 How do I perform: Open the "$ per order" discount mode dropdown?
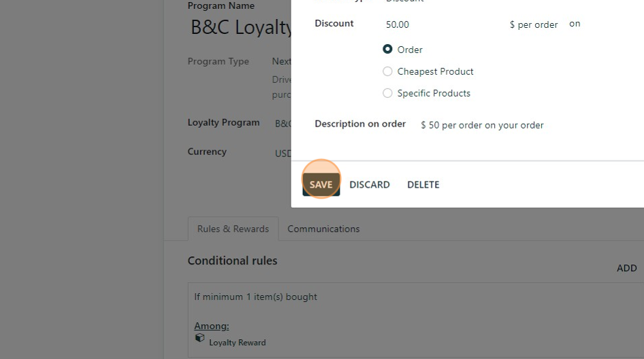pos(534,24)
